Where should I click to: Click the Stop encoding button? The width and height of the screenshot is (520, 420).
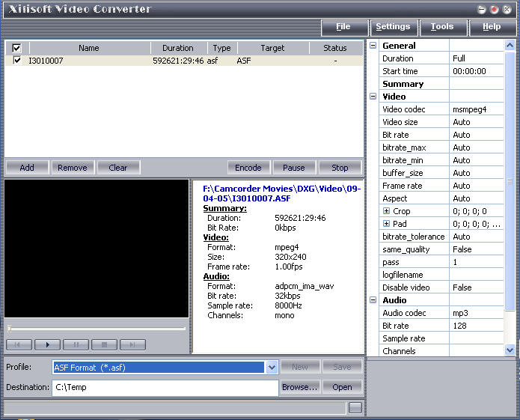coord(340,168)
